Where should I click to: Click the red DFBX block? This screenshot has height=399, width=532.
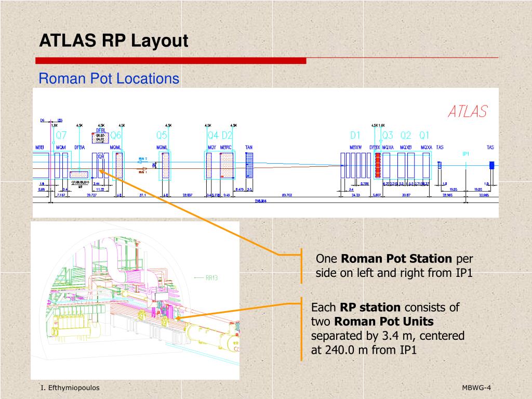coord(378,165)
